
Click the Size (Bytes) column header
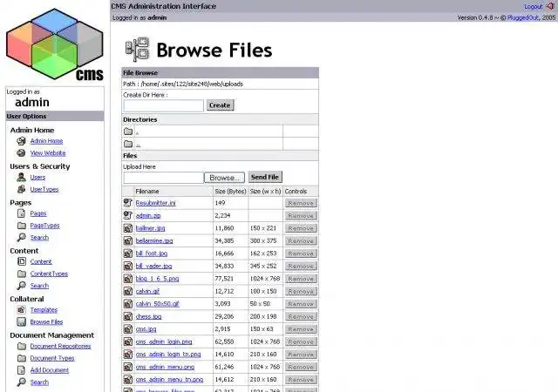click(x=230, y=192)
